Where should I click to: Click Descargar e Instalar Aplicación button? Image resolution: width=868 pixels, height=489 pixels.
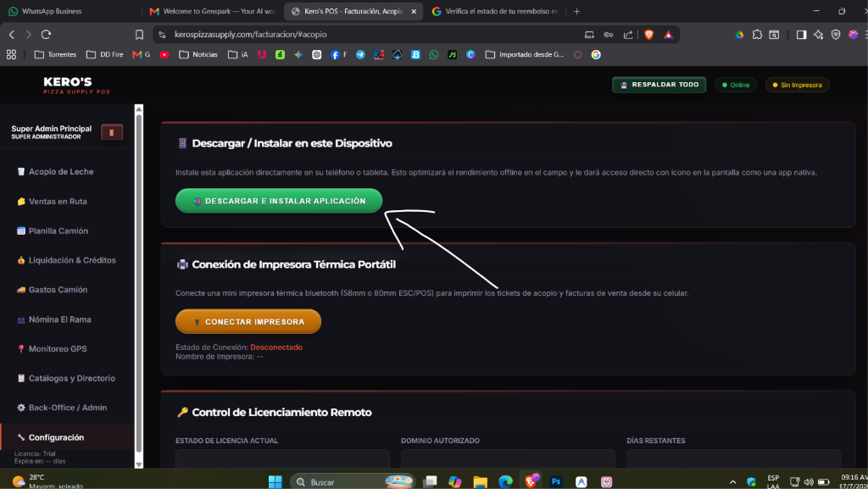(x=279, y=201)
